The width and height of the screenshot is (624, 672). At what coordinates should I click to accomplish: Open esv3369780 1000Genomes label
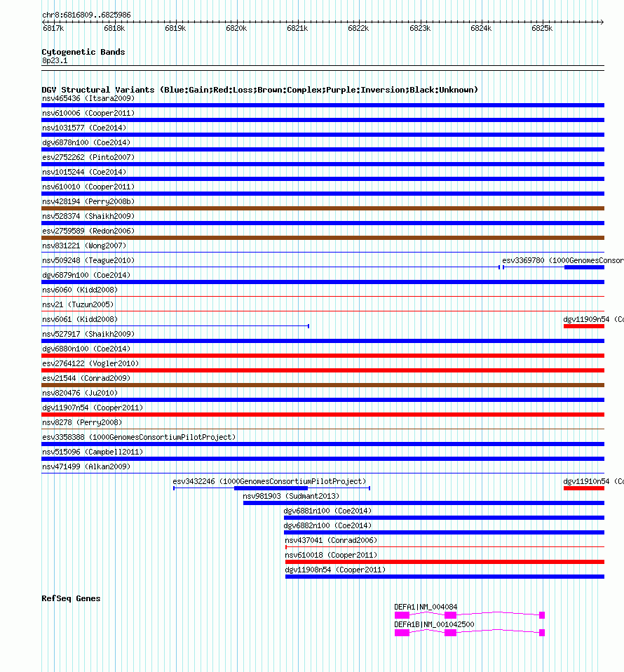(563, 260)
